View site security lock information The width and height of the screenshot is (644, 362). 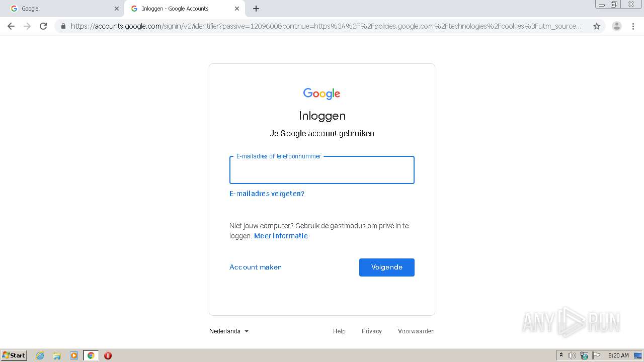click(63, 26)
